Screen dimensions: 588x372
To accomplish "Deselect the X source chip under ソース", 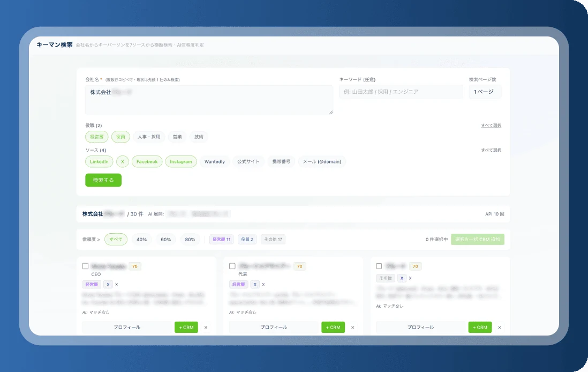I will pos(122,161).
